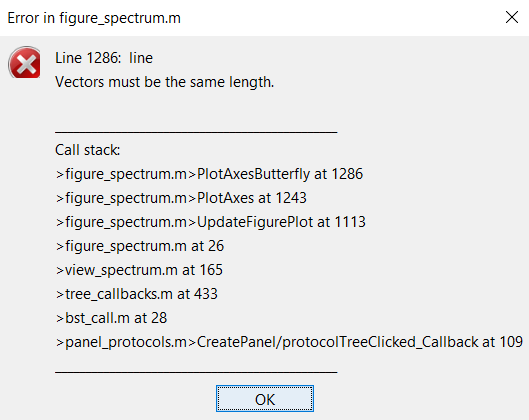Viewport: 529px width, 420px height.
Task: Click the protocolTreeClicked_Callback at 109 entry
Action: 289,342
